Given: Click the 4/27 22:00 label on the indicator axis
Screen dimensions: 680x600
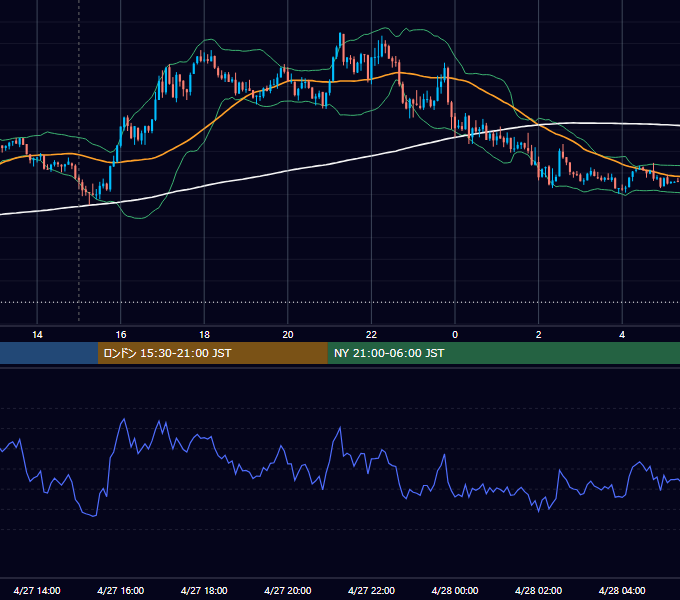Looking at the screenshot, I should [371, 590].
